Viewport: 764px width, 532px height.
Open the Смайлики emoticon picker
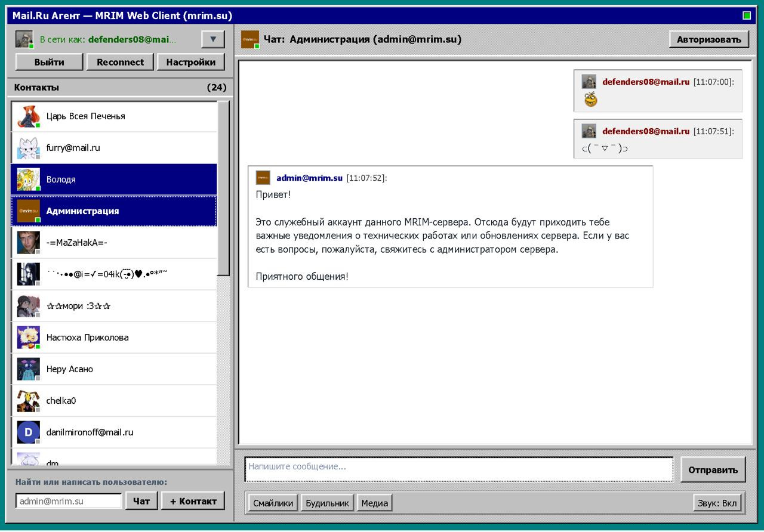(x=273, y=503)
